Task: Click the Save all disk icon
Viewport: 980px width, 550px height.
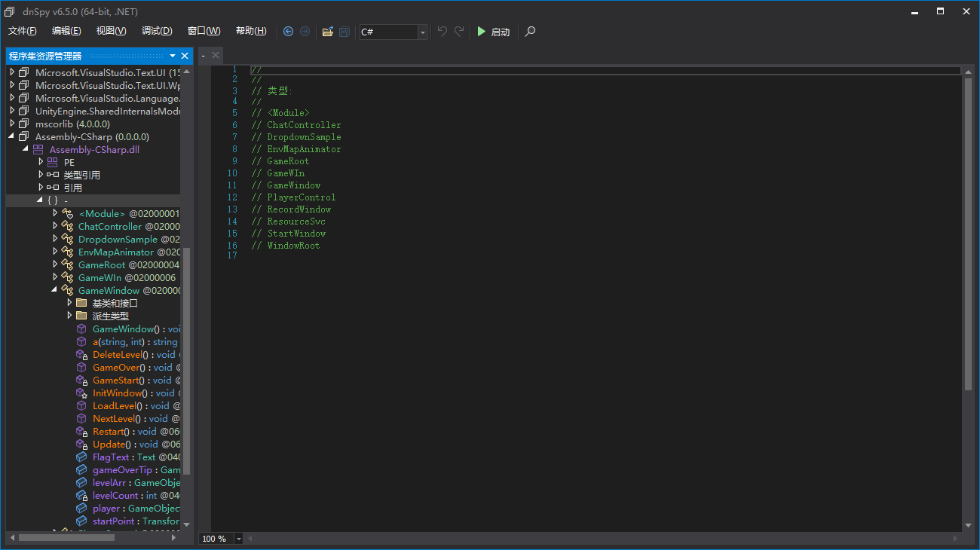Action: coord(345,32)
